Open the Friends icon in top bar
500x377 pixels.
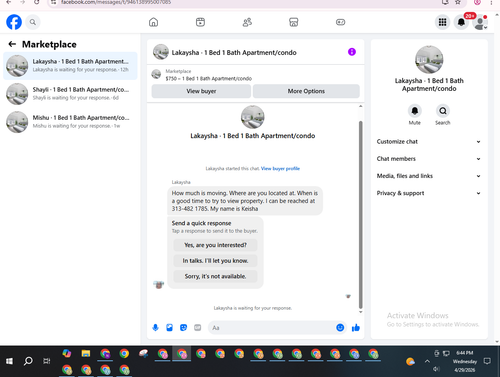point(247,22)
